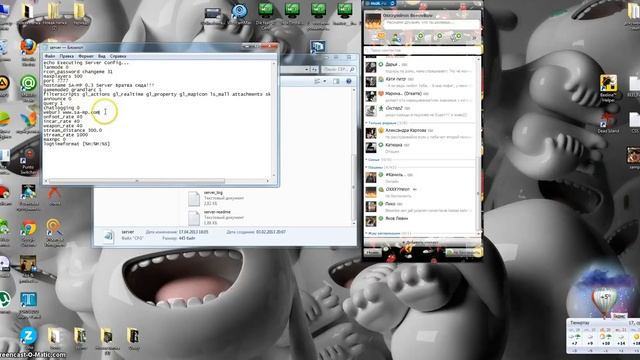The image size is (640, 360).
Task: Click the user avatar in Agent header
Action: click(x=373, y=21)
